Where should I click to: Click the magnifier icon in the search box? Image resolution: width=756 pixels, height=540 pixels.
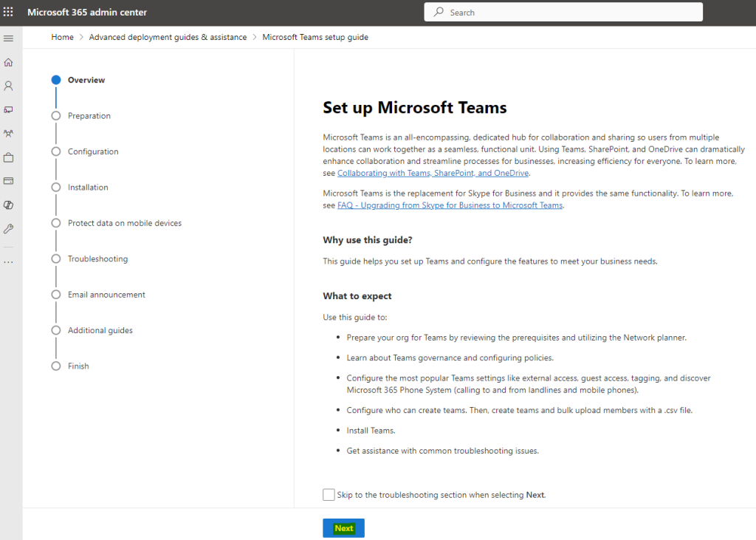pos(439,12)
